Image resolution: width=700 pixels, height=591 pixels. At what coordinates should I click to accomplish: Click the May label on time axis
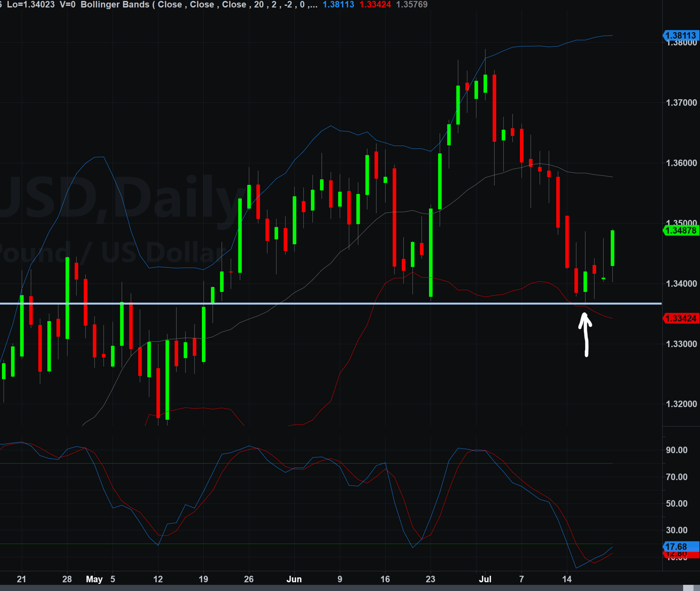[x=94, y=579]
